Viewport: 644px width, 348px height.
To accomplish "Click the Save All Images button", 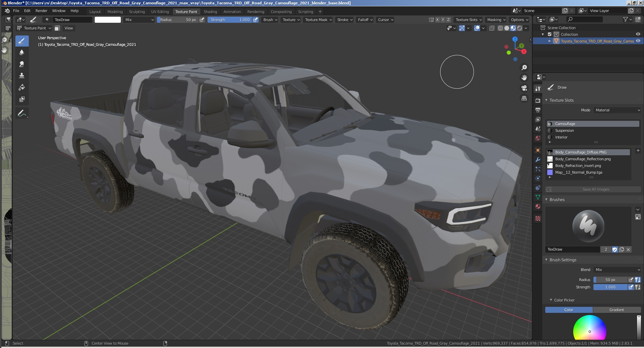I will point(593,189).
